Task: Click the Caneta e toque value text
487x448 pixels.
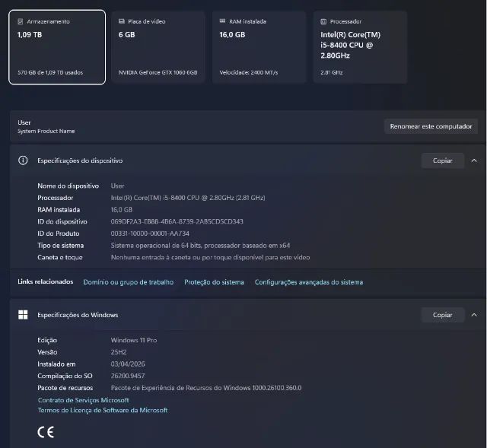Action: click(x=210, y=257)
